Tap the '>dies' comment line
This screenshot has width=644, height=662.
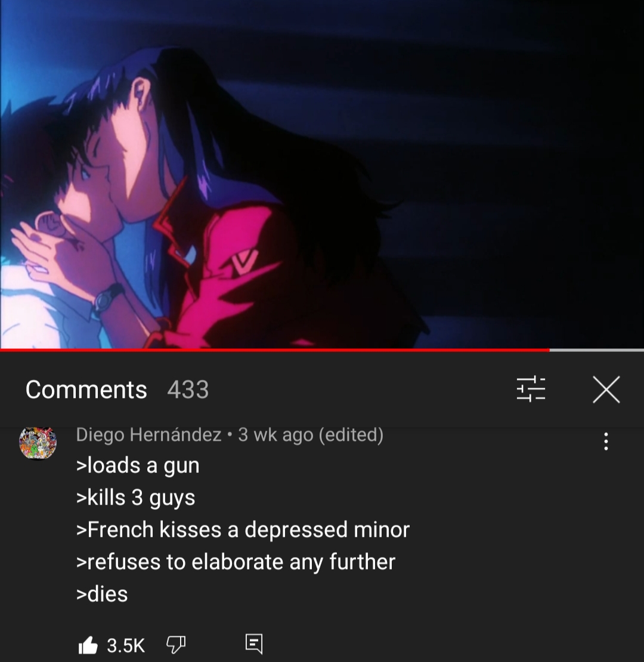click(102, 594)
